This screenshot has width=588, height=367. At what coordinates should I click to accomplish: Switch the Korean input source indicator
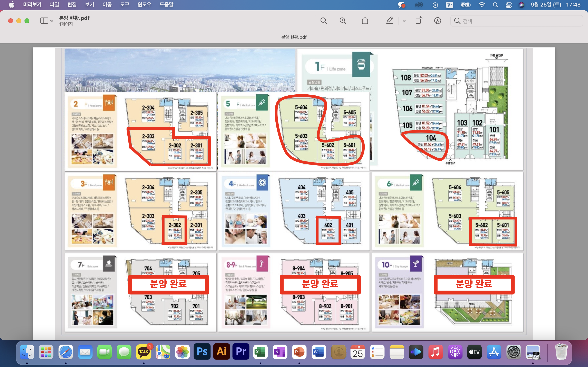pyautogui.click(x=449, y=5)
